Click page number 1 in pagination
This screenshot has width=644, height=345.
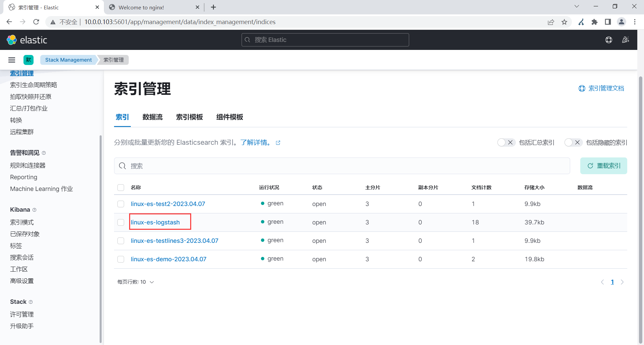coord(612,282)
